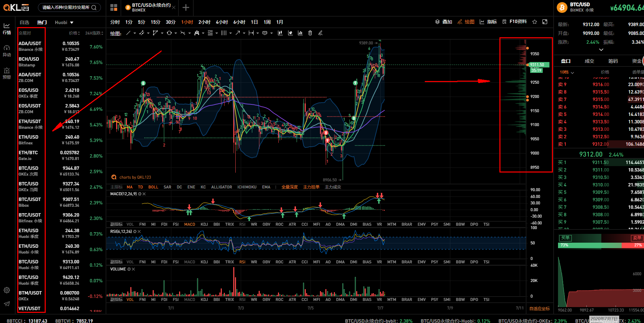Select the polygon shape drawing tool

tap(155, 33)
